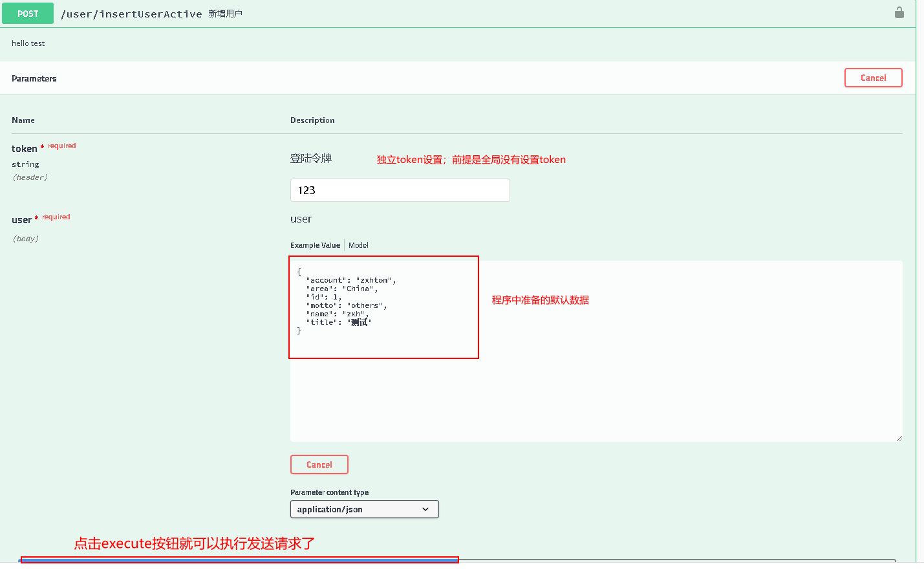Click the green POST method badge

pos(28,13)
